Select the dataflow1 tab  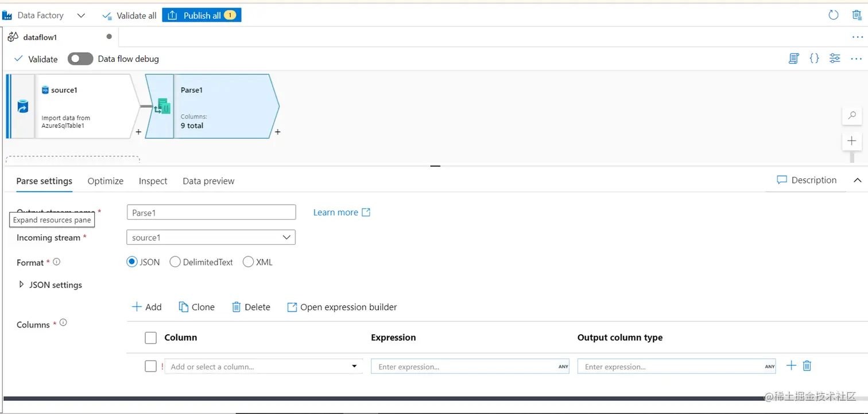click(40, 37)
